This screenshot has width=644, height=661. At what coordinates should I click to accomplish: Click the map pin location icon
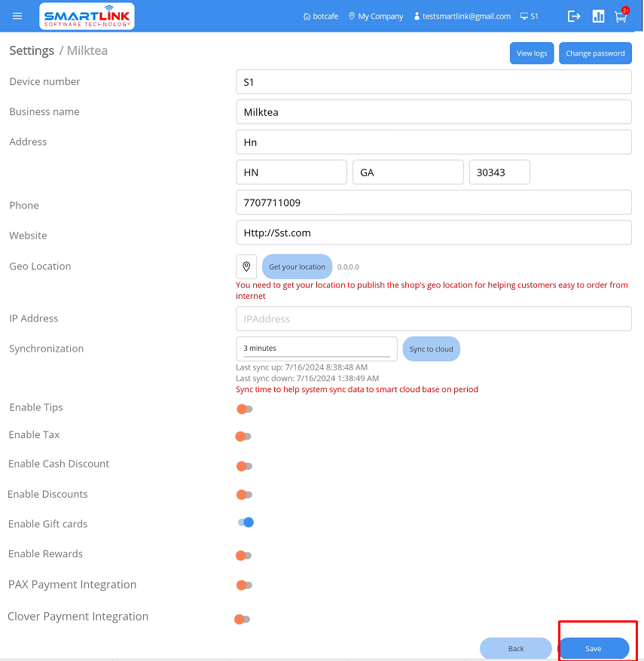pos(246,267)
